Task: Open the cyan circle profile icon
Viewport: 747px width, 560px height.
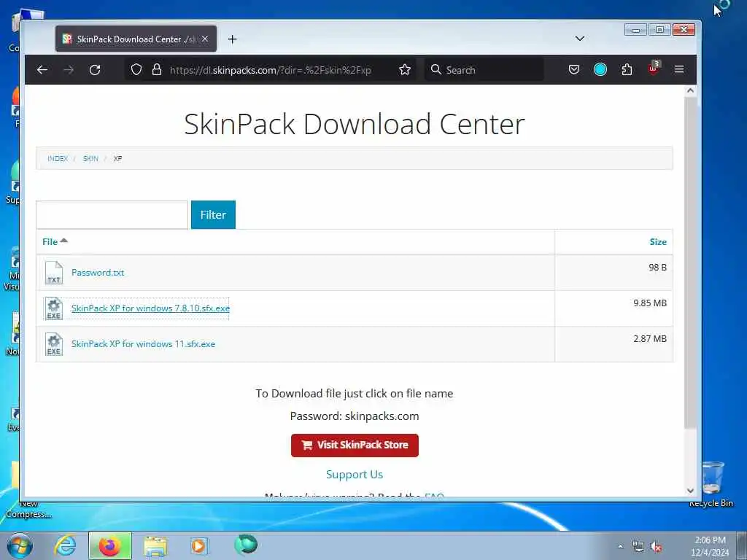Action: (600, 70)
